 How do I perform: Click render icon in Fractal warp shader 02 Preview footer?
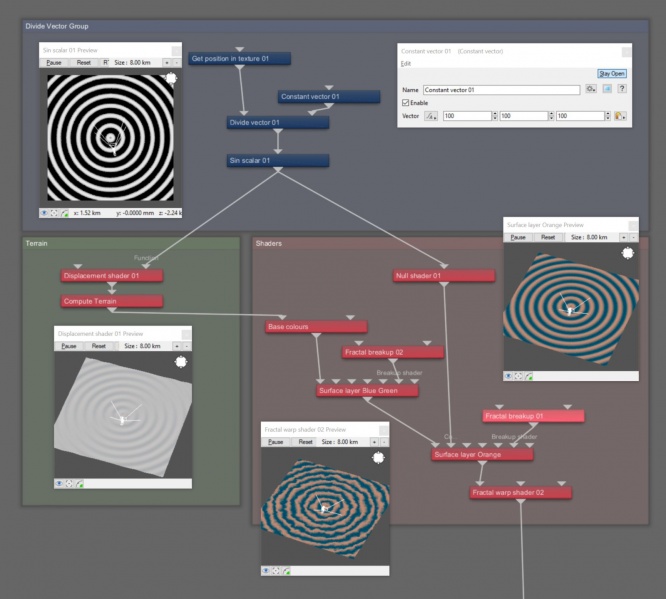(286, 571)
